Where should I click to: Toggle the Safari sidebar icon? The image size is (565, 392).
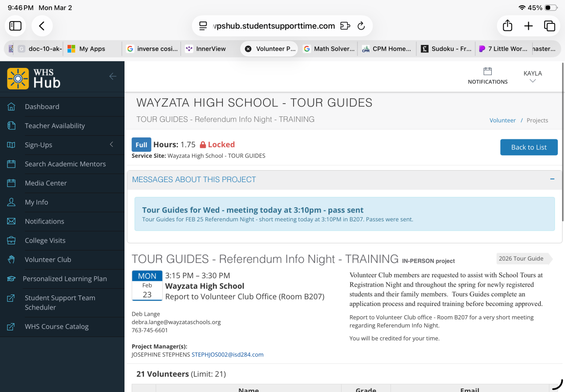coord(15,26)
